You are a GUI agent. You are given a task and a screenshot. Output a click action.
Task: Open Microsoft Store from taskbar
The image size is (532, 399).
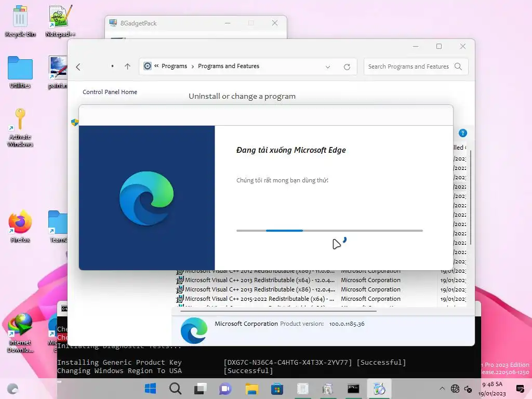click(x=277, y=389)
